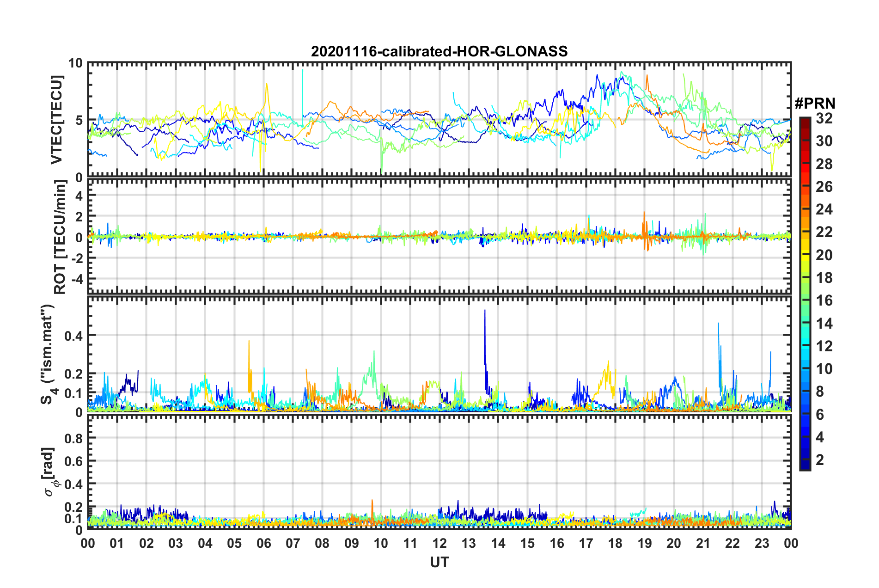Click colorbar tick label 12
The image size is (879, 588).
tap(824, 346)
